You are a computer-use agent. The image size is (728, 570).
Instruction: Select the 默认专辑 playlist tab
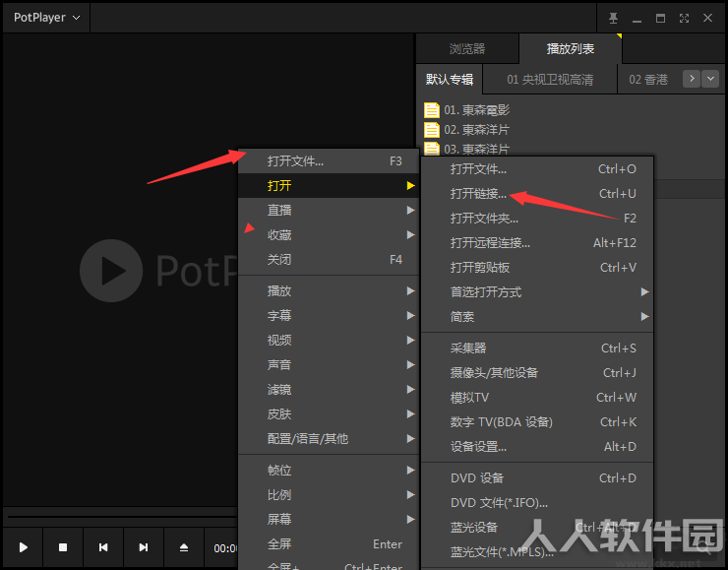pyautogui.click(x=450, y=80)
